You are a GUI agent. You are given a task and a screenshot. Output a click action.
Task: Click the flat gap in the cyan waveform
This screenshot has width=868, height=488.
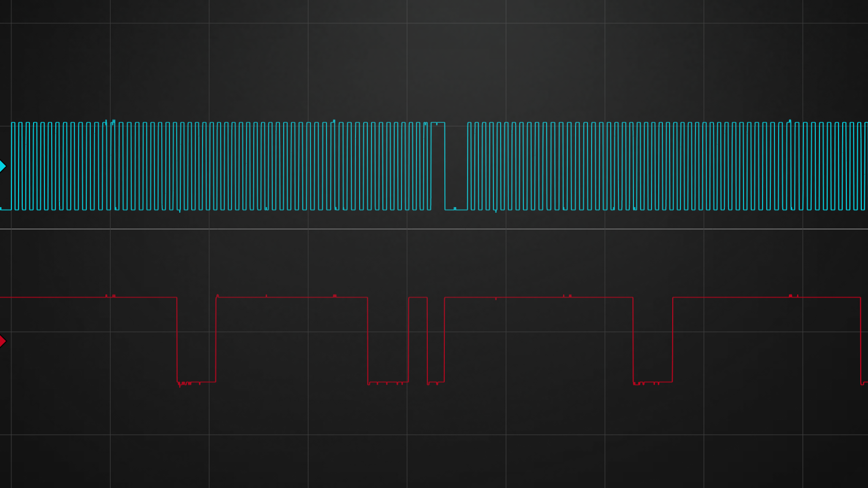point(456,209)
